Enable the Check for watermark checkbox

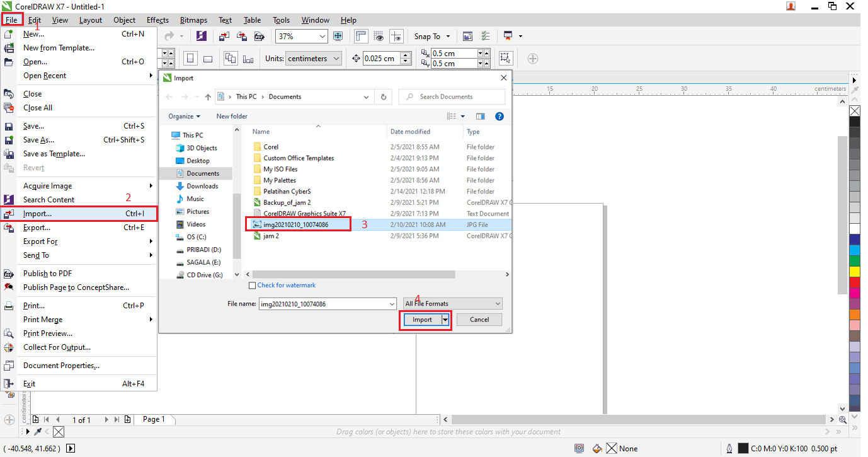(x=252, y=285)
